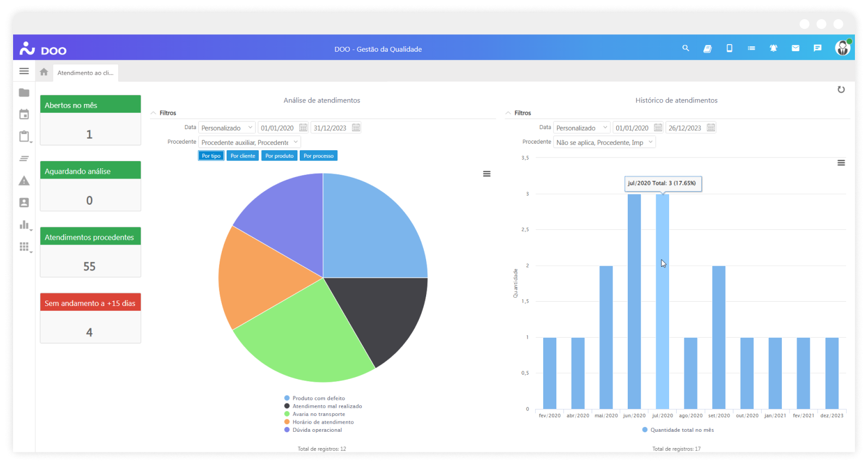The width and height of the screenshot is (868, 465).
Task: Open the Abertos no mês card
Action: [90, 120]
